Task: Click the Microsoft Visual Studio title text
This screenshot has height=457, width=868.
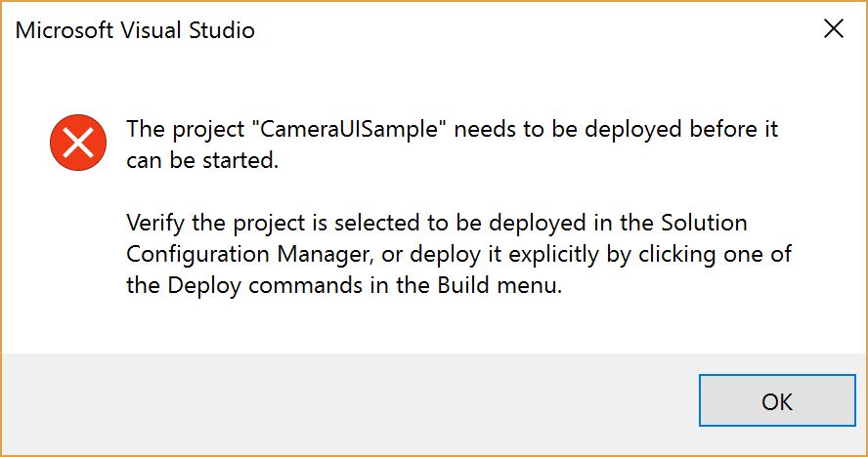Action: tap(135, 30)
